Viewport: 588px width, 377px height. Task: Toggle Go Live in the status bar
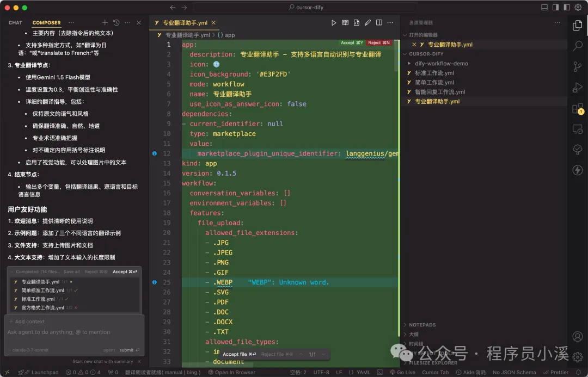(x=403, y=372)
